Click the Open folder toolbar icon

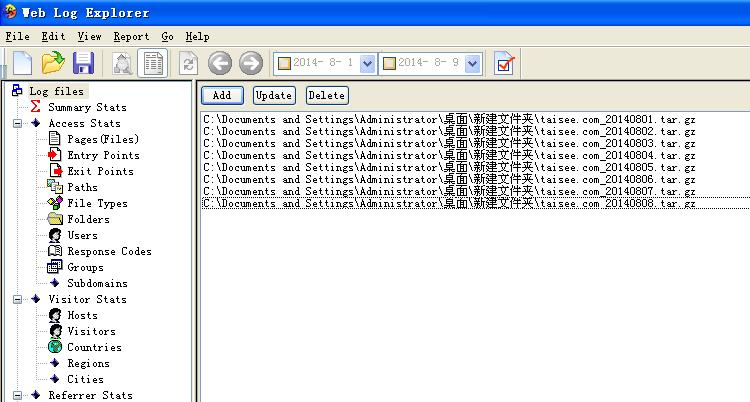pos(53,64)
